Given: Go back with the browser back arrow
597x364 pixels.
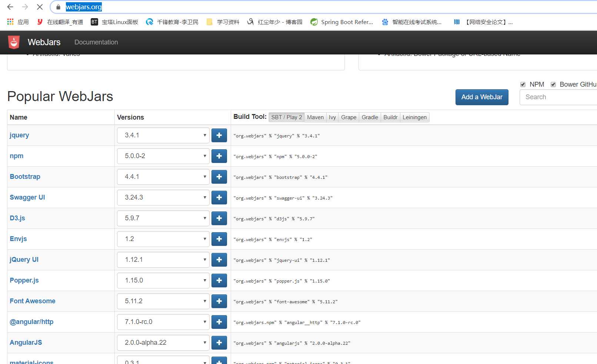Looking at the screenshot, I should 10,7.
